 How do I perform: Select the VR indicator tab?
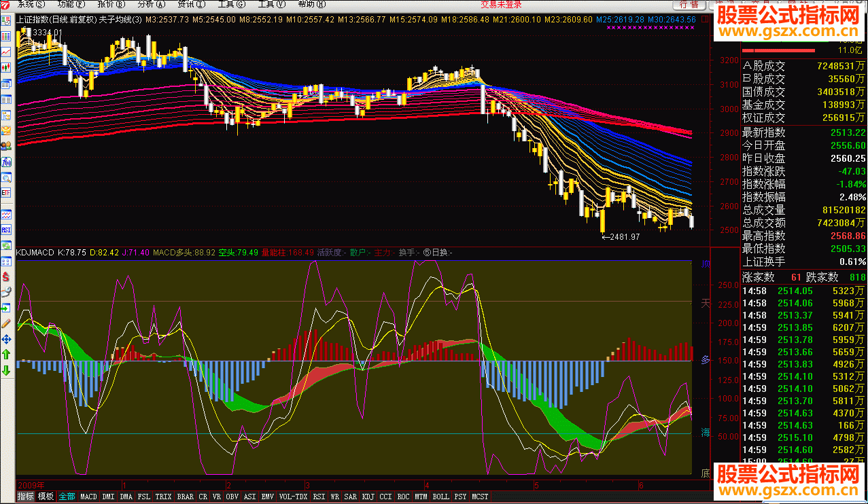[217, 497]
